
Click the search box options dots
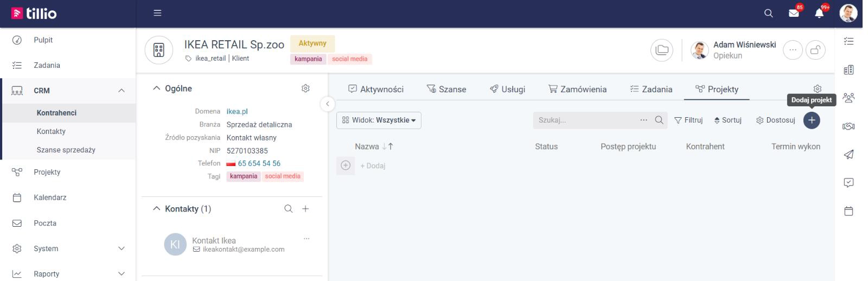click(x=643, y=120)
